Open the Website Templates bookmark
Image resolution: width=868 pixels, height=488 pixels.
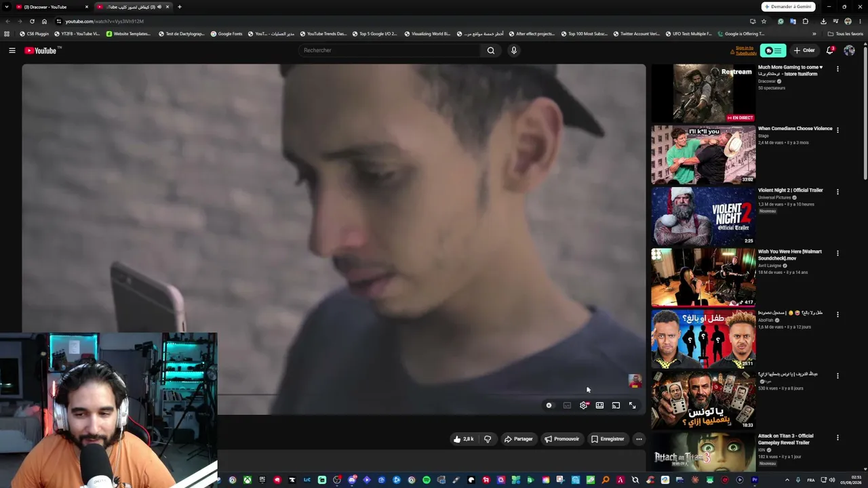click(129, 34)
